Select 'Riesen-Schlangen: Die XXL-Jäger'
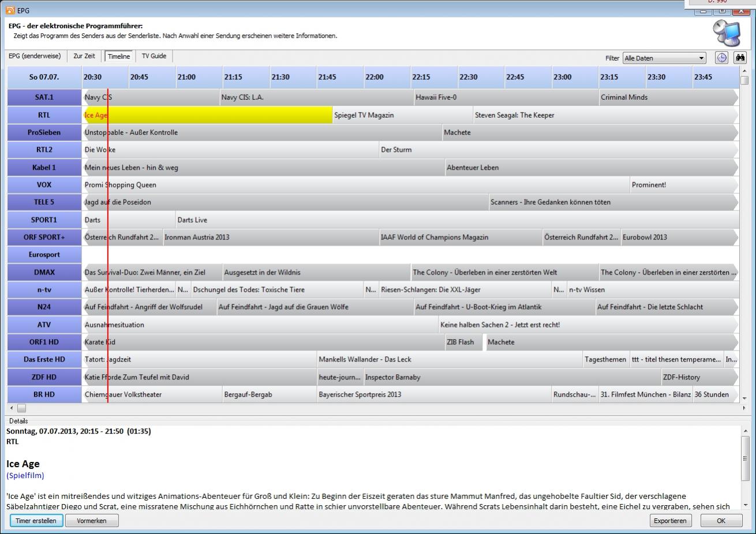 point(465,289)
